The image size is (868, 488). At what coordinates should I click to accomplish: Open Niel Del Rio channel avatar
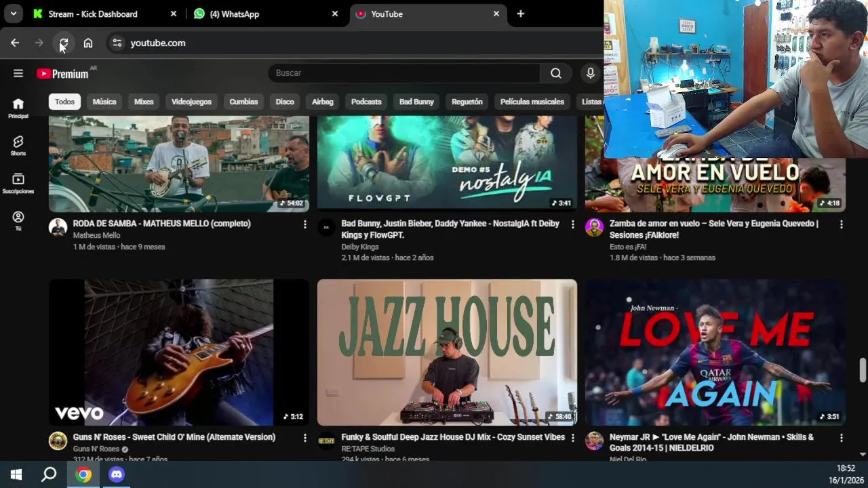pyautogui.click(x=594, y=441)
